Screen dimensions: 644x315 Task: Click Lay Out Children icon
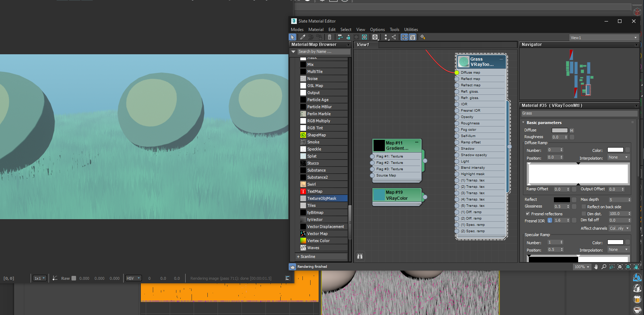(394, 37)
